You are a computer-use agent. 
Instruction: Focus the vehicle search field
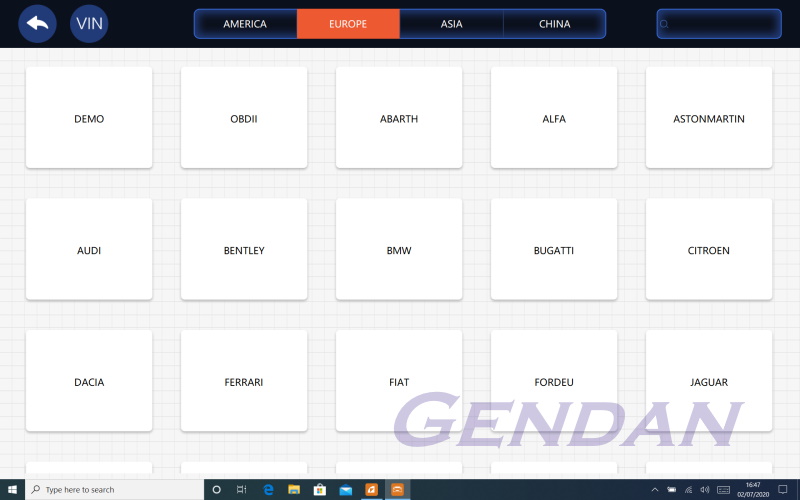[x=719, y=24]
